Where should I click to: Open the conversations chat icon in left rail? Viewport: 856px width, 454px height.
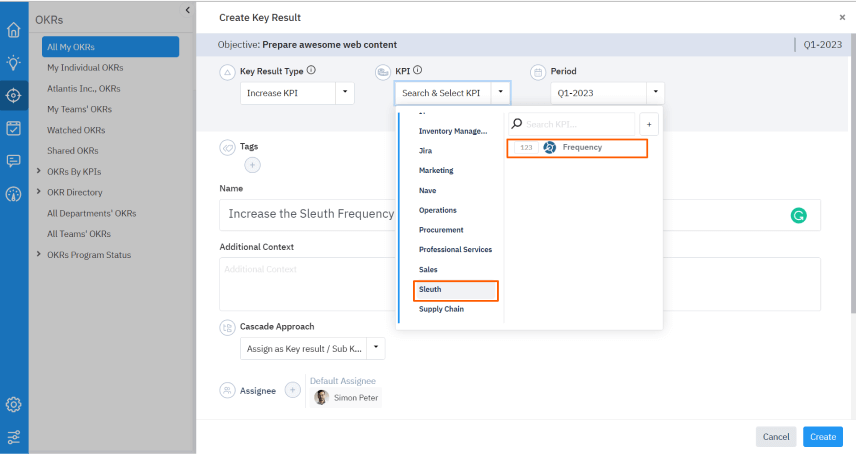tap(14, 161)
